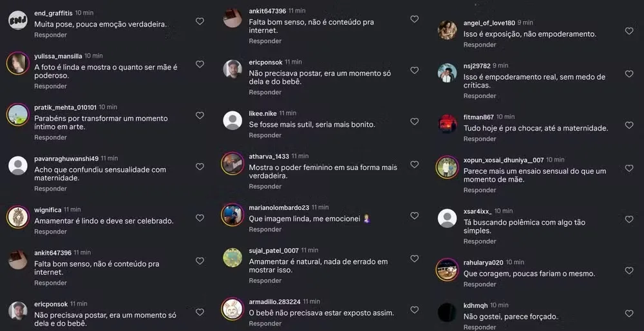Like rahularya020's comment heart icon
644x331 pixels.
click(x=629, y=270)
